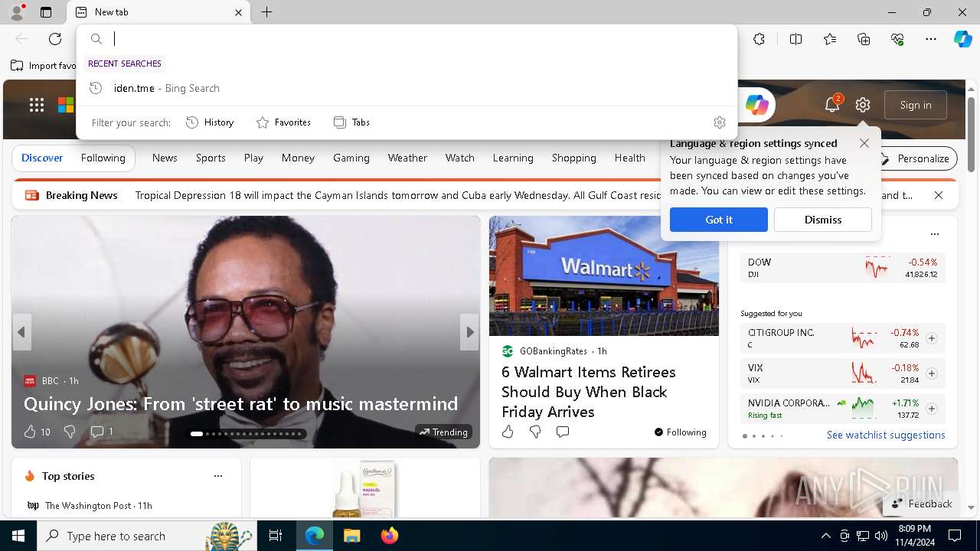This screenshot has width=980, height=551.
Task: Open the tab actions menu icon
Action: point(46,12)
